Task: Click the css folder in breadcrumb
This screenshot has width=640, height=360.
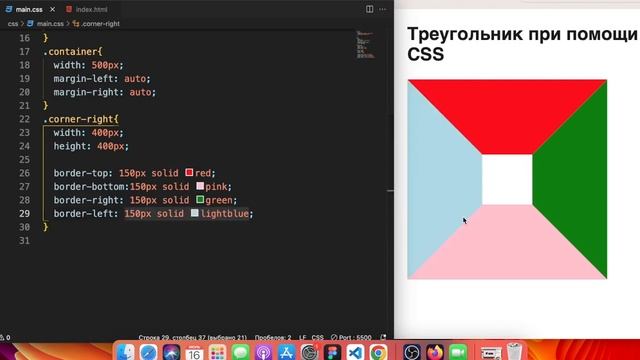Action: point(13,24)
